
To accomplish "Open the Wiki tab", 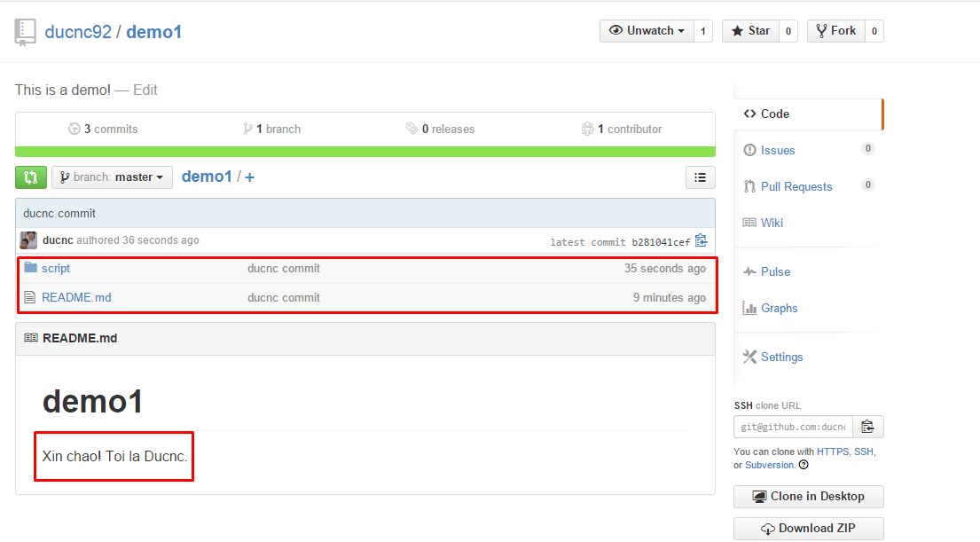I will tap(772, 223).
